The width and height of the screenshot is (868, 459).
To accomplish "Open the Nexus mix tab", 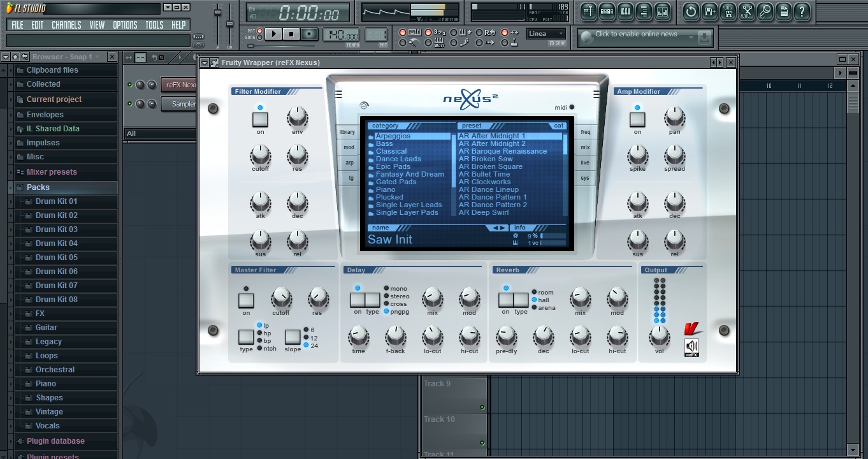I will (x=585, y=147).
